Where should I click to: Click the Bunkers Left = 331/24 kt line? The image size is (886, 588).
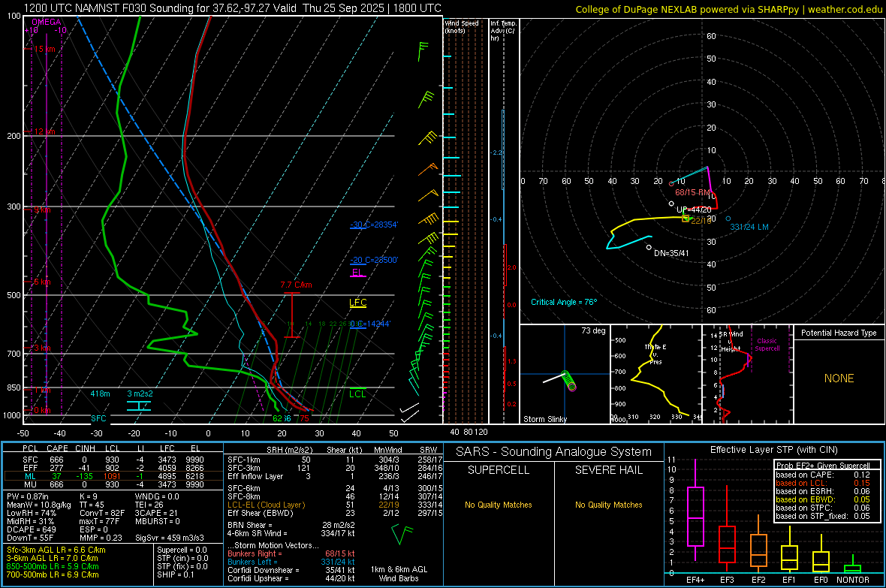point(291,562)
